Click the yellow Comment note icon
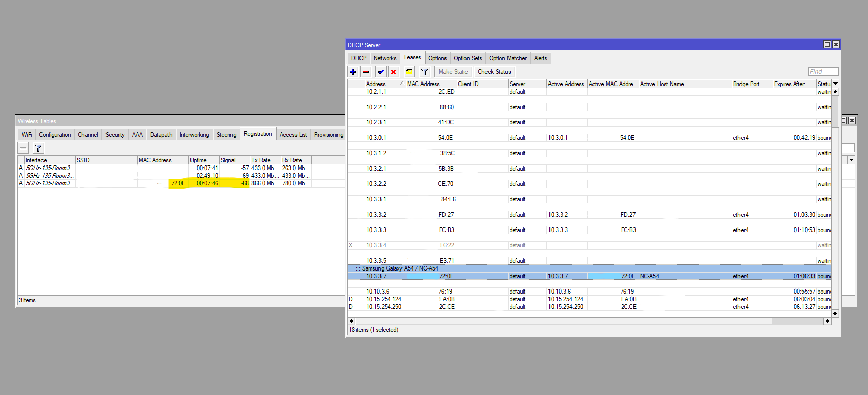 (x=409, y=72)
